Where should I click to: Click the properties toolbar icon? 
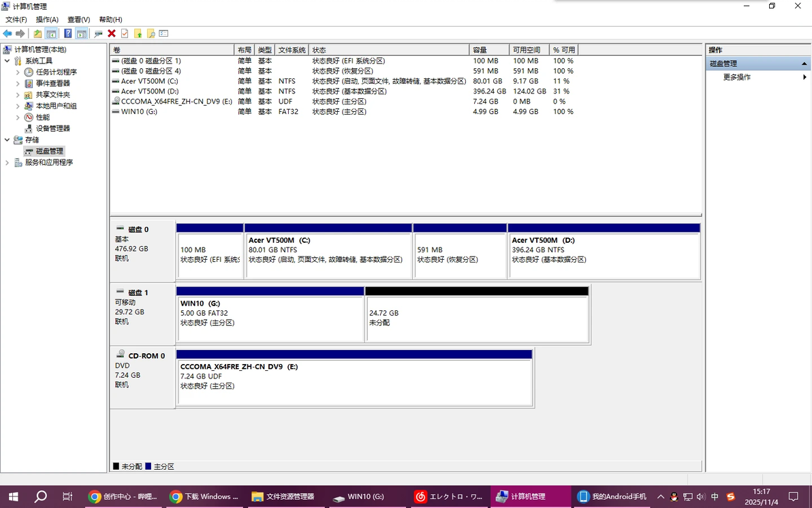[125, 33]
